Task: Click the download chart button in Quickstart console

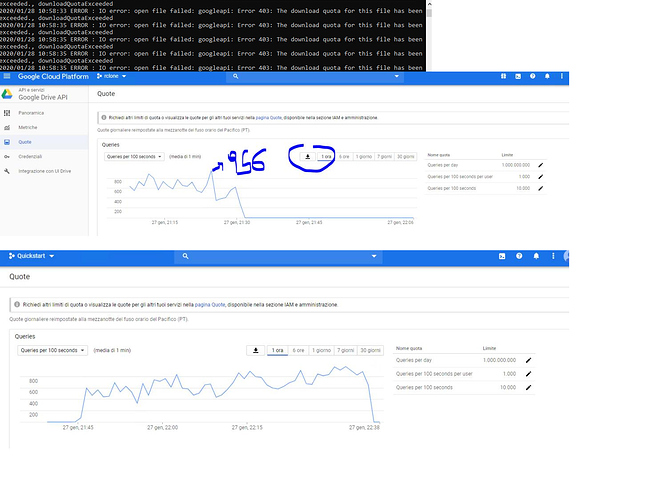Action: pyautogui.click(x=256, y=350)
